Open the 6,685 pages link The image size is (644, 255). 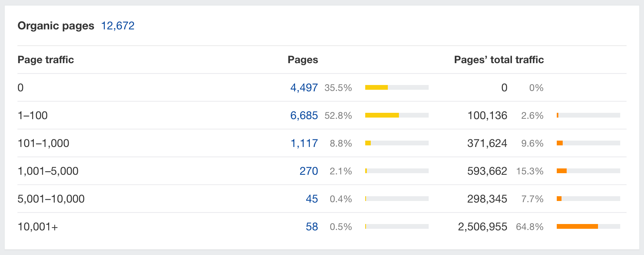point(304,116)
